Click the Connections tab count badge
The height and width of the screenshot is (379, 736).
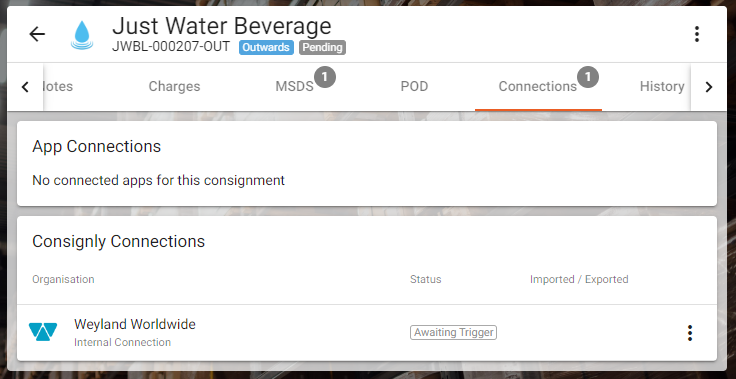coord(588,77)
